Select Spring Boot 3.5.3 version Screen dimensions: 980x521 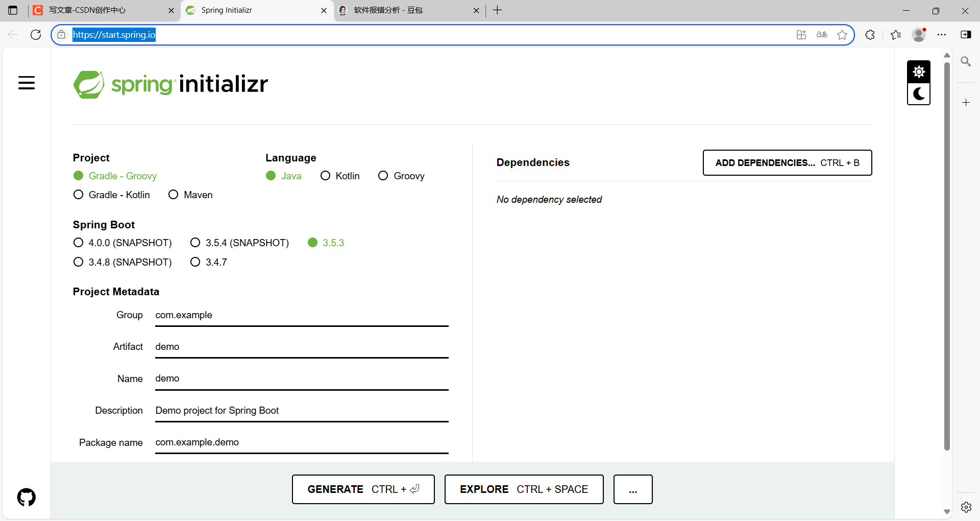(x=326, y=243)
